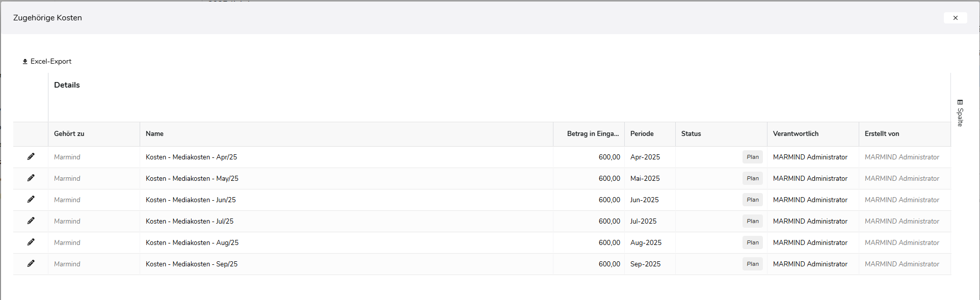Edit the Mediakosten Jul/25 cost row
The height and width of the screenshot is (300, 980).
tap(31, 221)
